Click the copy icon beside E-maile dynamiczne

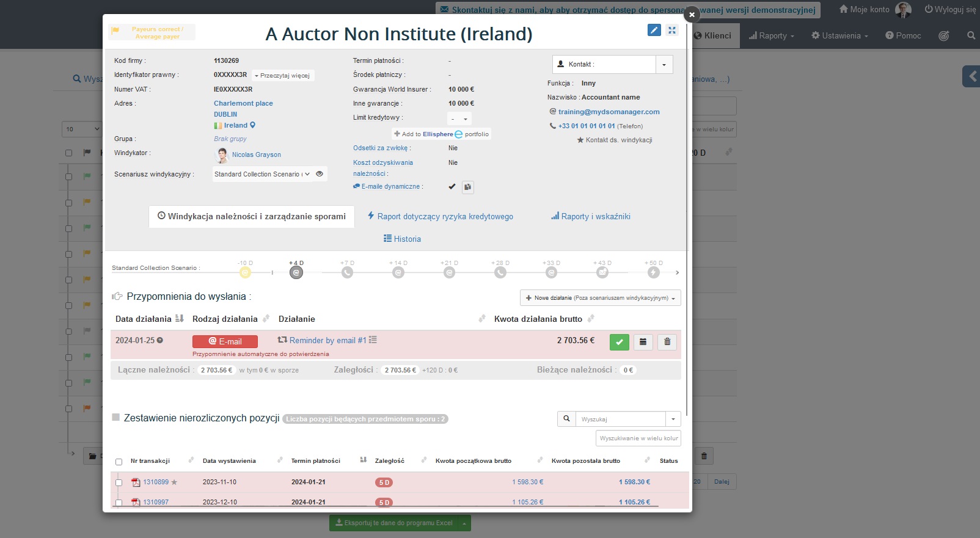[x=467, y=187]
